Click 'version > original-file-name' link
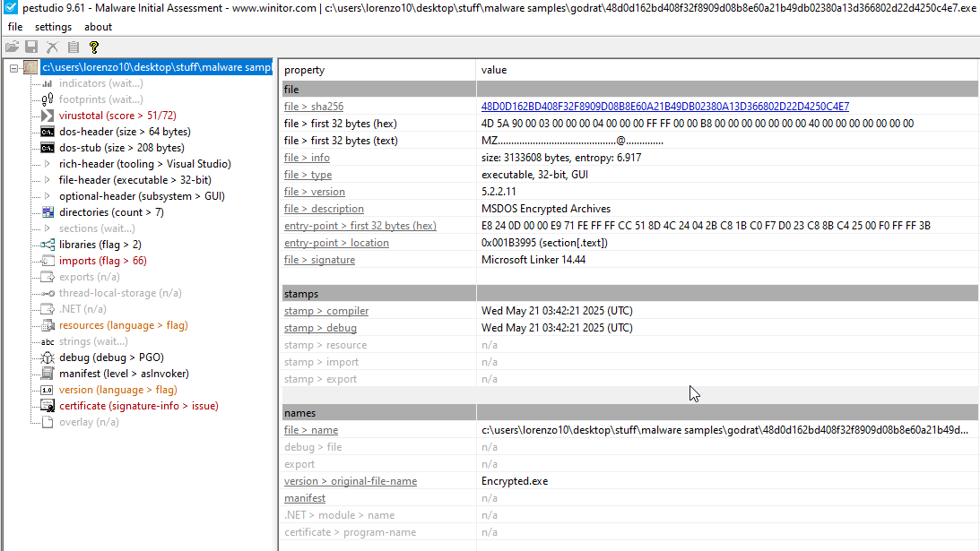The width and height of the screenshot is (980, 551). coord(351,482)
